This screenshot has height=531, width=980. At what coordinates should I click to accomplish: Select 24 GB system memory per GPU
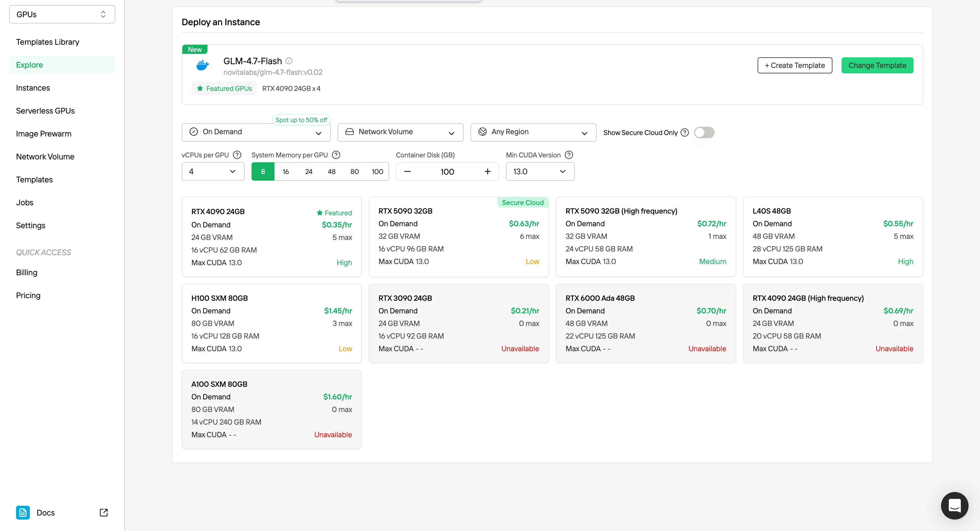[x=309, y=172]
